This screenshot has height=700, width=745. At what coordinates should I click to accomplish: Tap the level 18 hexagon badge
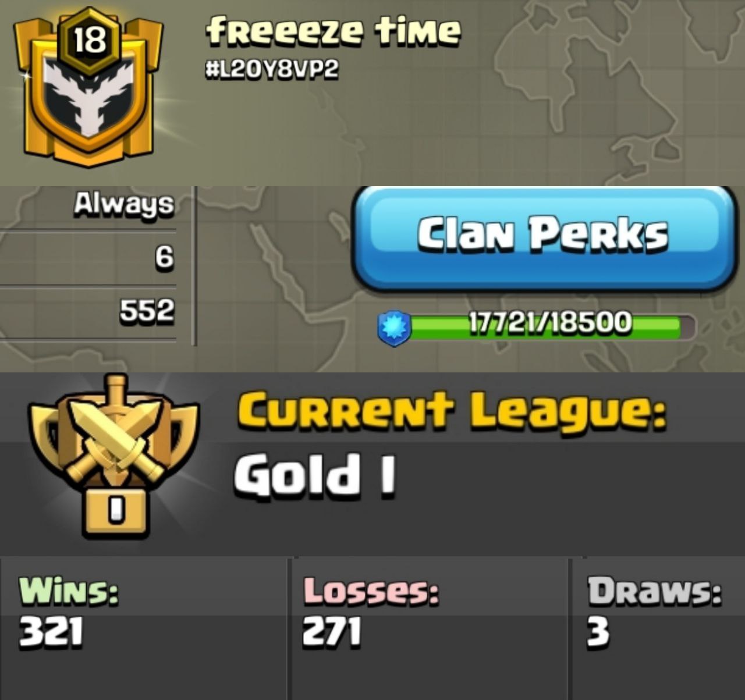pos(90,40)
